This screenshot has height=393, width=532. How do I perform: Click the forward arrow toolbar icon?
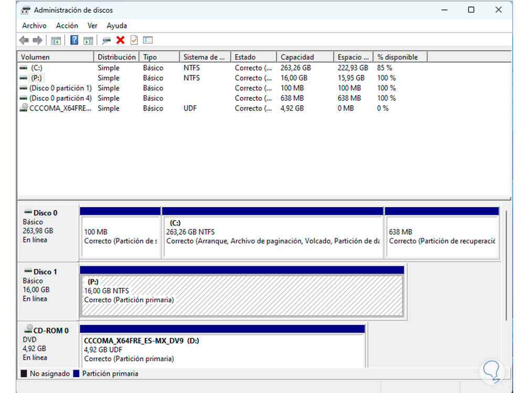38,40
